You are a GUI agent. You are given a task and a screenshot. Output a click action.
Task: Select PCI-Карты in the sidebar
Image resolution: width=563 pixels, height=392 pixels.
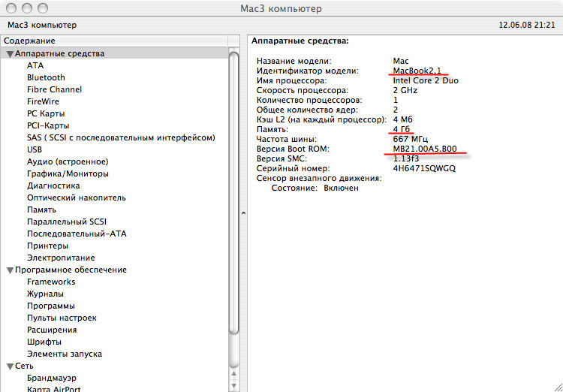point(48,125)
